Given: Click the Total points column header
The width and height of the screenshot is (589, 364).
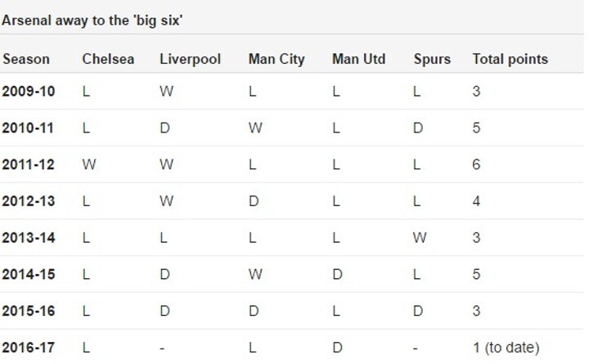Looking at the screenshot, I should pos(510,60).
